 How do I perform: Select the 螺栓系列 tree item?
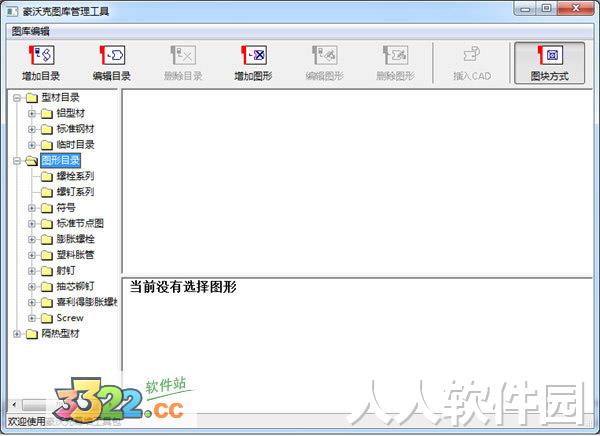(75, 176)
